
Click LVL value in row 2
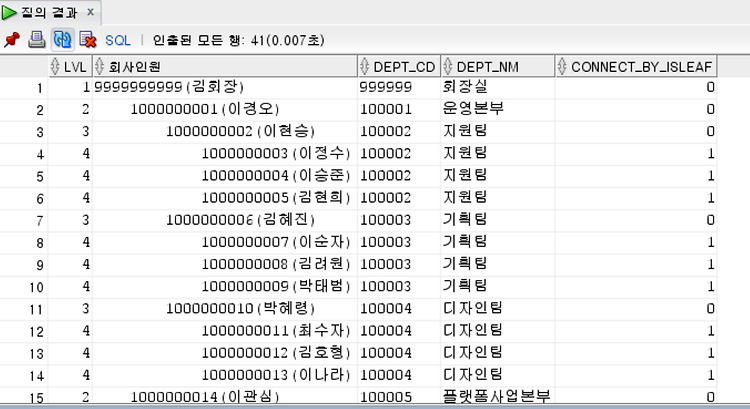[x=70, y=109]
